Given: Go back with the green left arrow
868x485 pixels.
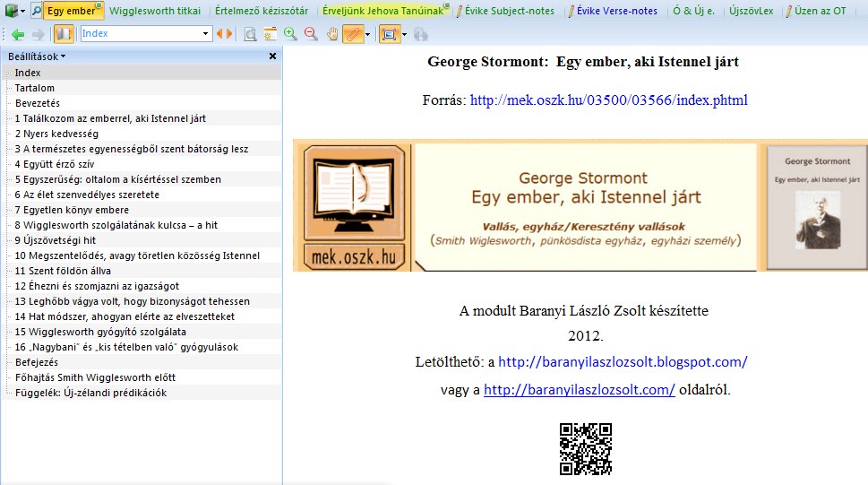Looking at the screenshot, I should [x=18, y=34].
